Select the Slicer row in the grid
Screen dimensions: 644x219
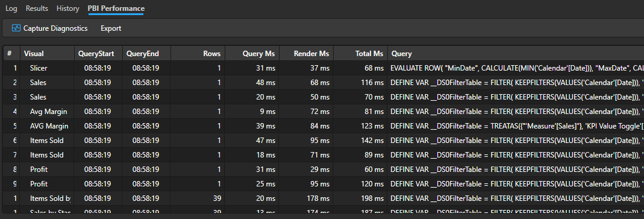[x=324, y=68]
